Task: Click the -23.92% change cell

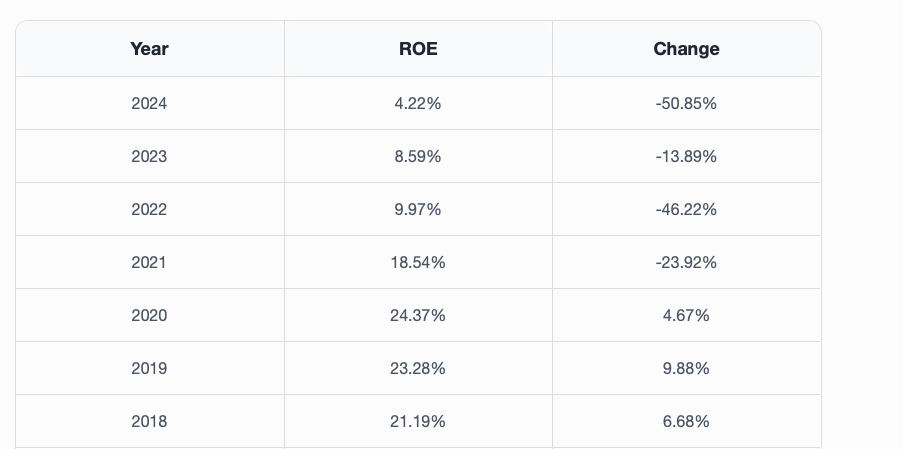Action: point(686,262)
